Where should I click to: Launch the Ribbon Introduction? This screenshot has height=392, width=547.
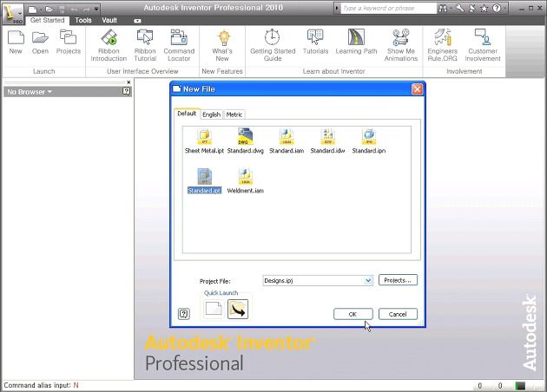tap(109, 46)
